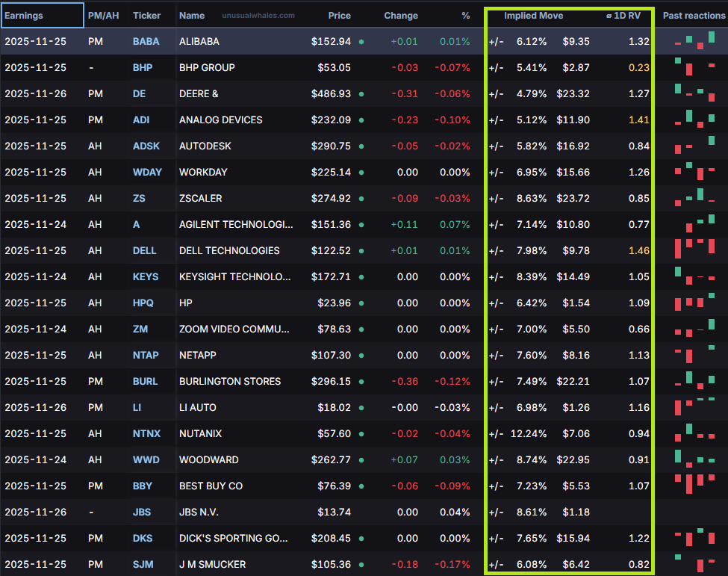Open the DE ticker link

pos(139,94)
